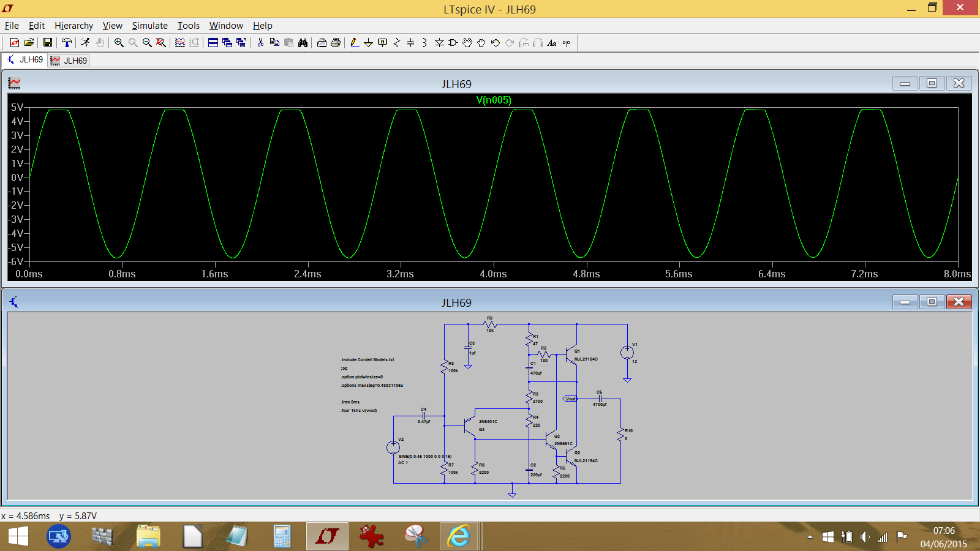The width and height of the screenshot is (980, 551).
Task: Click the 0V label on vertical axis
Action: 17,178
